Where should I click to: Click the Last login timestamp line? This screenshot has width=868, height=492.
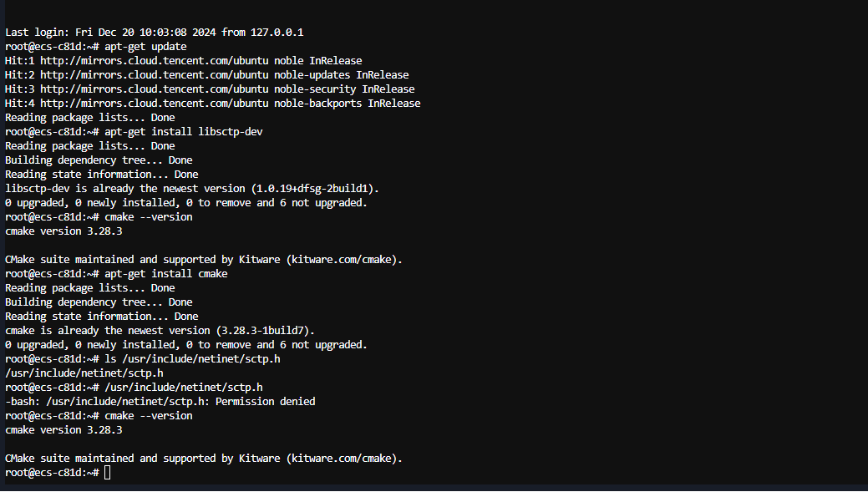click(155, 32)
